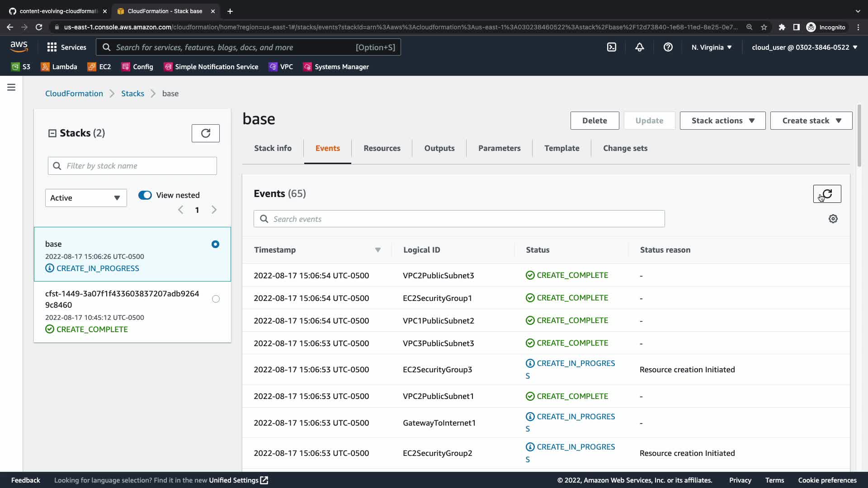Open the Lambda service shortcut
Image resolution: width=868 pixels, height=488 pixels.
pyautogui.click(x=59, y=67)
